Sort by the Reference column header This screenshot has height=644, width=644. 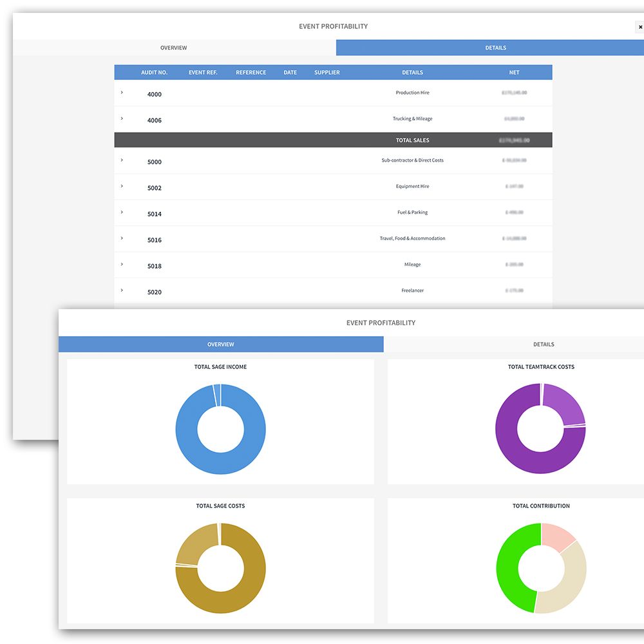251,72
